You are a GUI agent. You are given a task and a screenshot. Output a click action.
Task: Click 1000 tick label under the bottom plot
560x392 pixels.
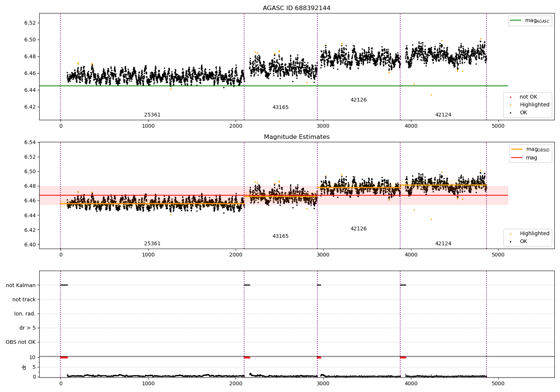pyautogui.click(x=148, y=384)
